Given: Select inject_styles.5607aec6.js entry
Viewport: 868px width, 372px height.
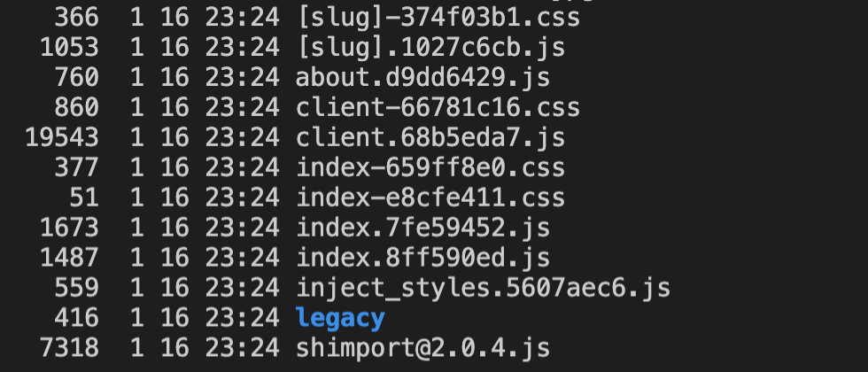Looking at the screenshot, I should pyautogui.click(x=484, y=287).
